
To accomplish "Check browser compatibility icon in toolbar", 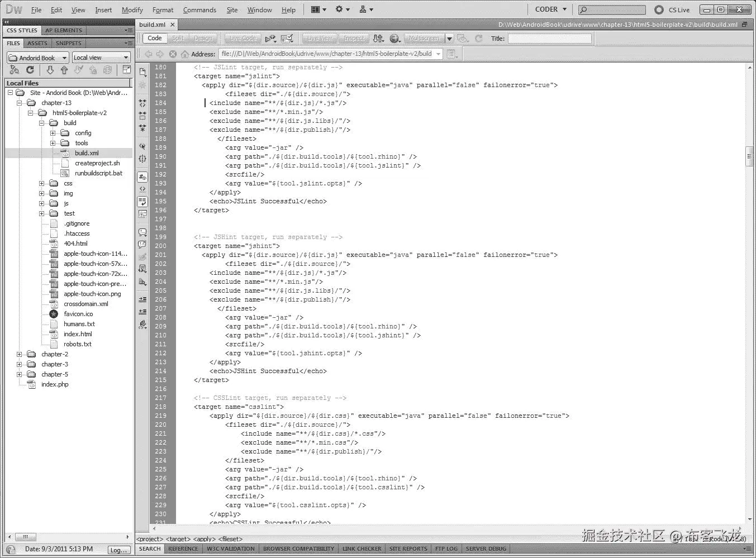I will 287,39.
